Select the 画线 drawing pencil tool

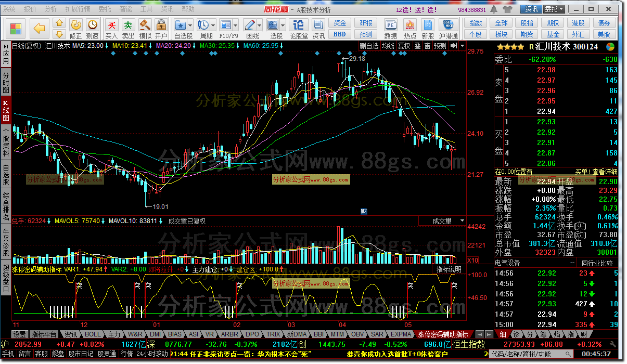(249, 24)
